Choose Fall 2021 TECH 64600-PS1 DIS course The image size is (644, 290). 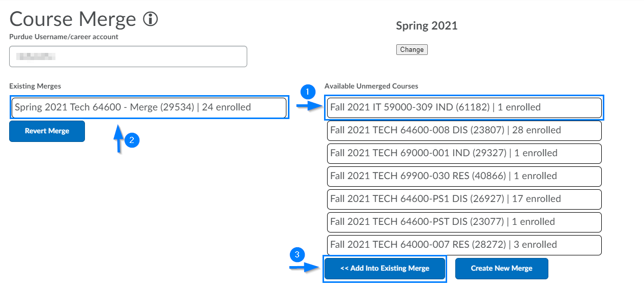[x=464, y=199]
